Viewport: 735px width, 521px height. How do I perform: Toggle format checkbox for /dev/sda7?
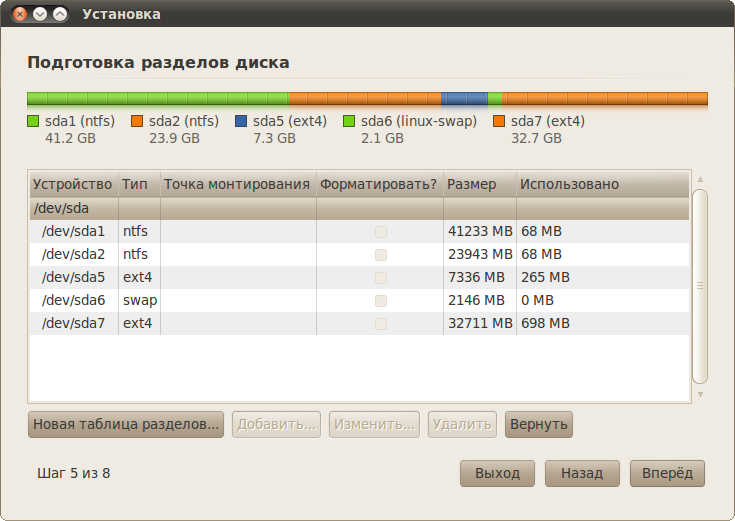pyautogui.click(x=381, y=324)
